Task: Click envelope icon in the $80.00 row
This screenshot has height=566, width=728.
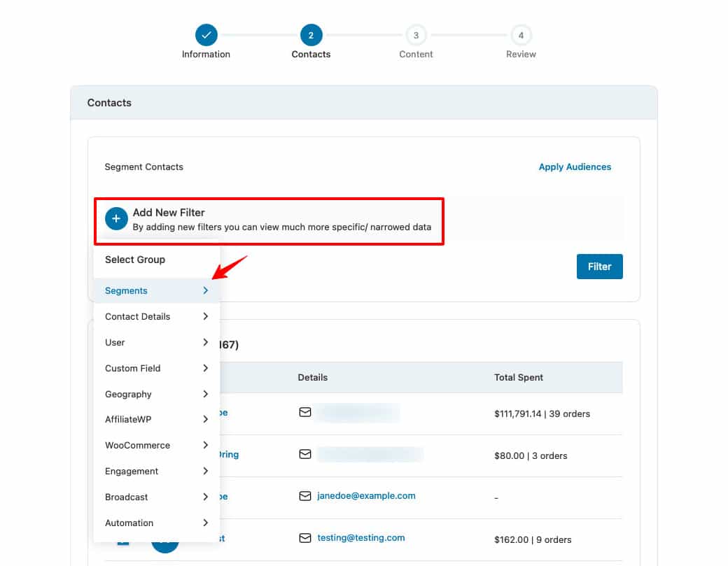Action: [x=305, y=455]
